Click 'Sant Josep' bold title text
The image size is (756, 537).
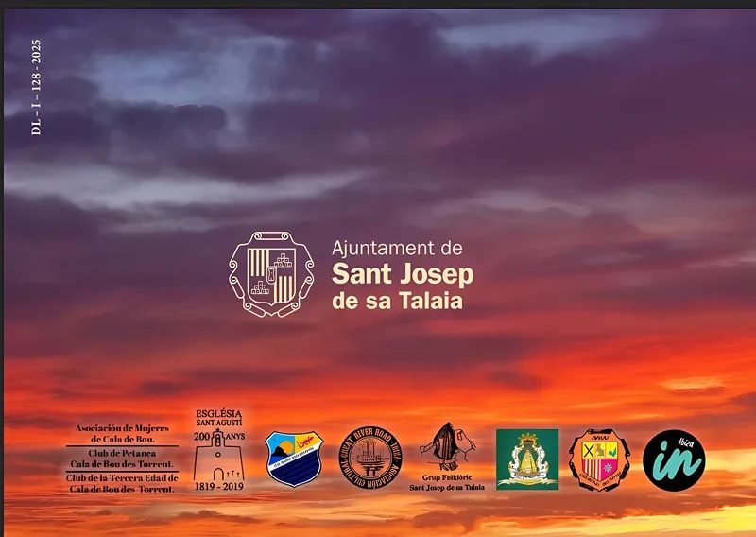pos(404,275)
